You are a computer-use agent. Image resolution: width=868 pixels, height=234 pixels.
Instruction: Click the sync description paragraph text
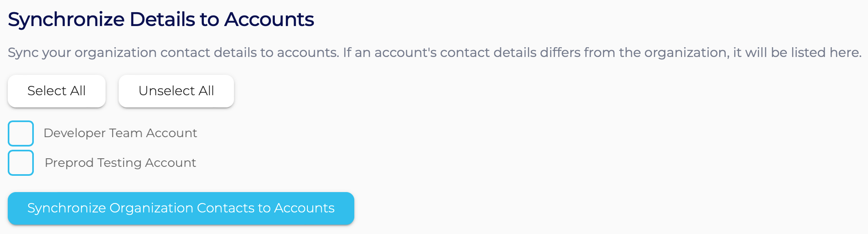[x=435, y=52]
